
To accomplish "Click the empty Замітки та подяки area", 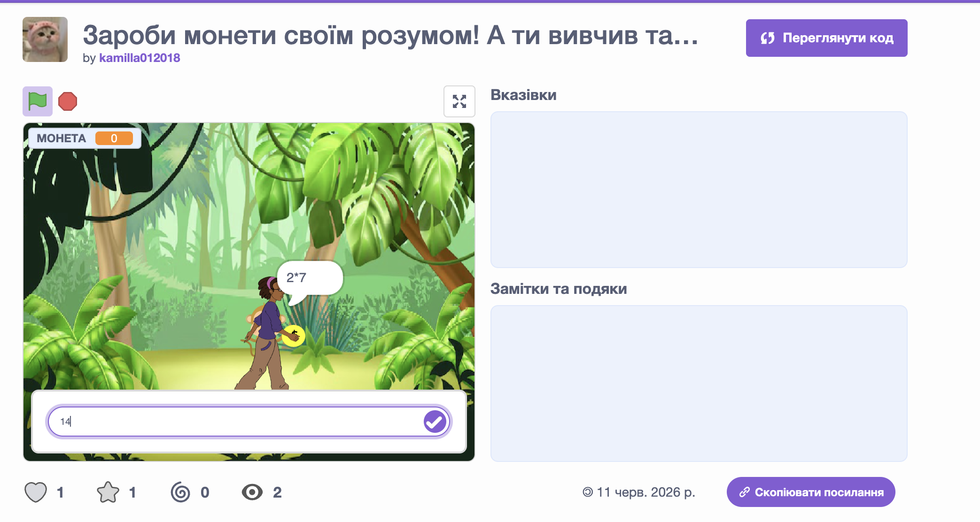I will [x=699, y=384].
